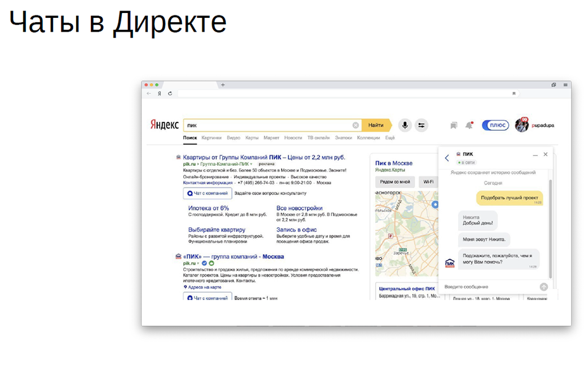Viewport: 588px width, 367px height.
Task: Open Центральный офис ПИК card
Action: point(407,288)
